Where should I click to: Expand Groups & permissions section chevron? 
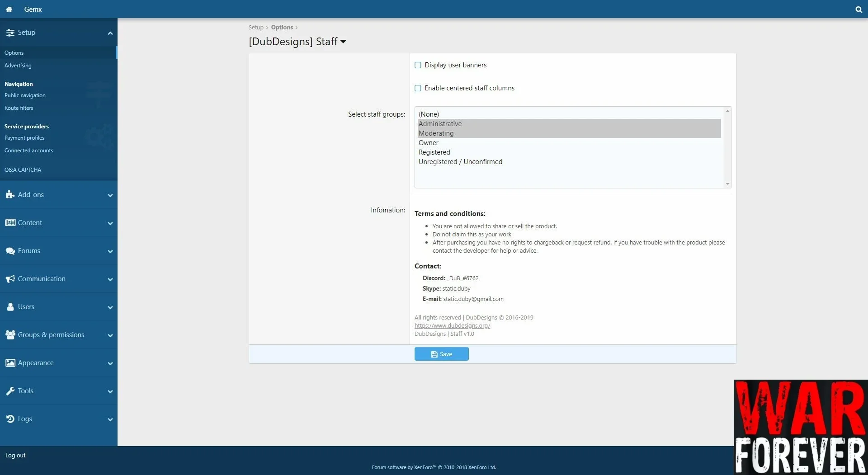pos(110,335)
